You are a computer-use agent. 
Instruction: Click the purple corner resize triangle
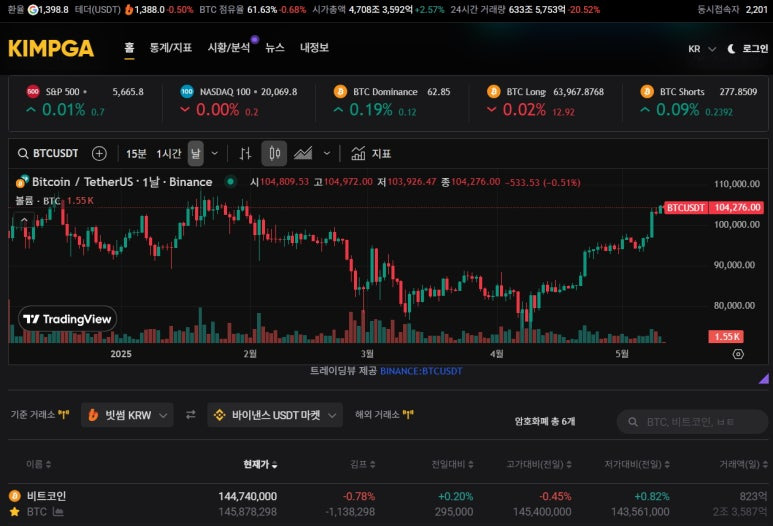tap(764, 379)
